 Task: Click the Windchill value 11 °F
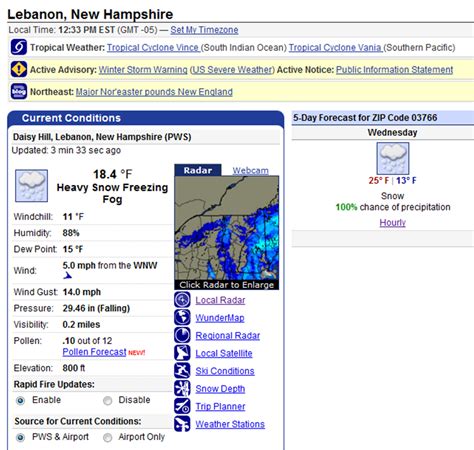point(73,217)
